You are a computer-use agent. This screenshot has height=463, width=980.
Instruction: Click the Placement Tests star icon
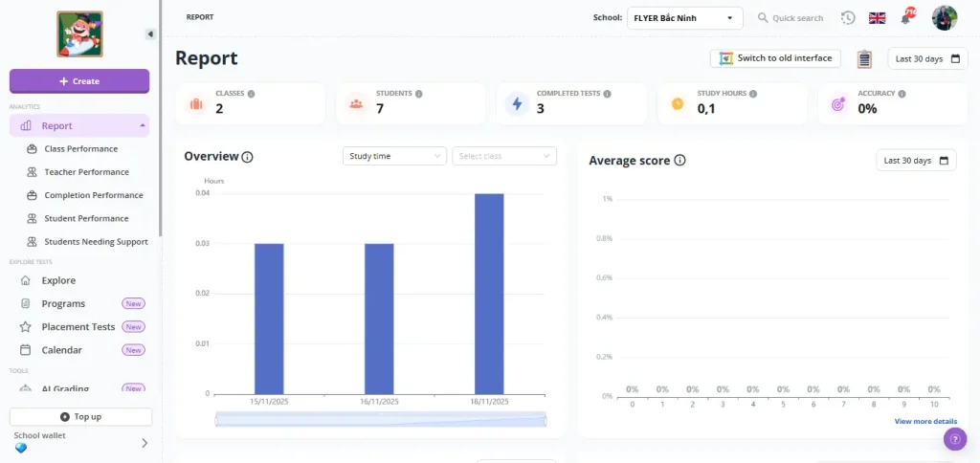[x=25, y=327]
